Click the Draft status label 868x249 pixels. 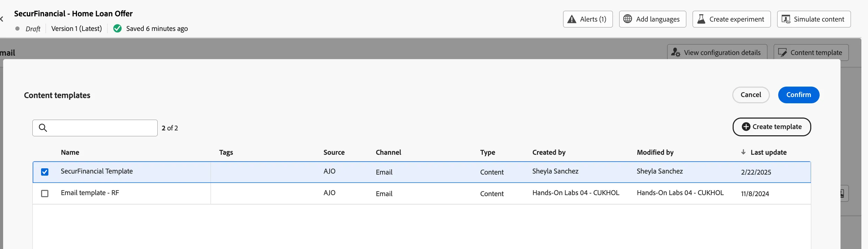pyautogui.click(x=33, y=29)
